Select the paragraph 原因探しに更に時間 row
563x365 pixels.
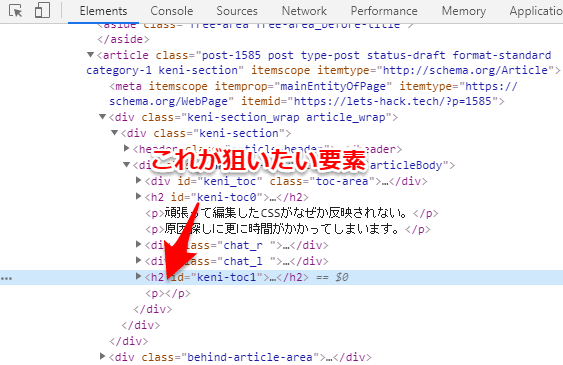click(x=288, y=229)
